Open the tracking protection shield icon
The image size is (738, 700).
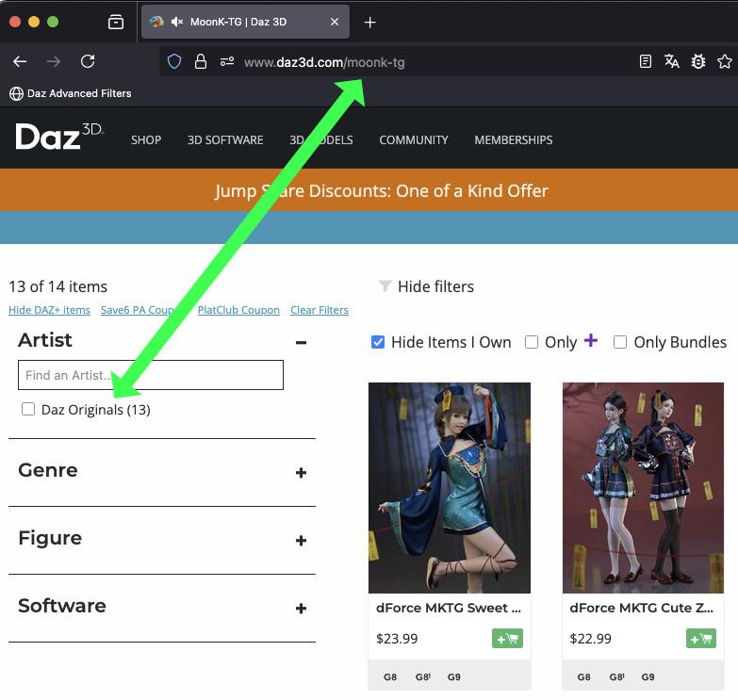pos(174,61)
